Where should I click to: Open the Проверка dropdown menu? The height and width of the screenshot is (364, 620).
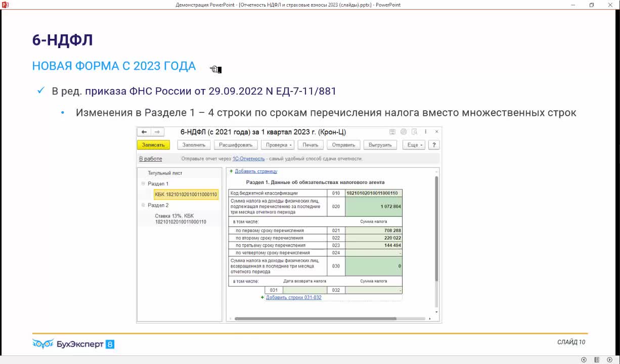279,145
